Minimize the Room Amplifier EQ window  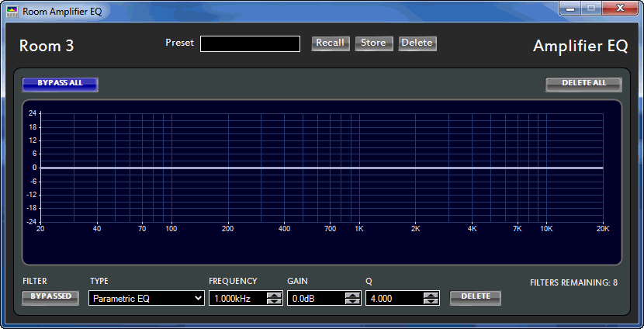pyautogui.click(x=570, y=9)
